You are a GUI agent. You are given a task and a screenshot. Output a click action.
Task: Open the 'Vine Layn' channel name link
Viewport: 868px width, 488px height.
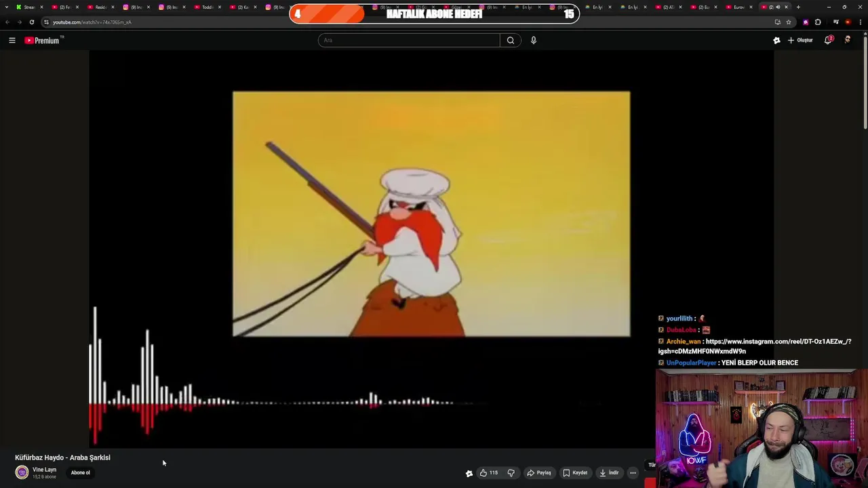[44, 470]
